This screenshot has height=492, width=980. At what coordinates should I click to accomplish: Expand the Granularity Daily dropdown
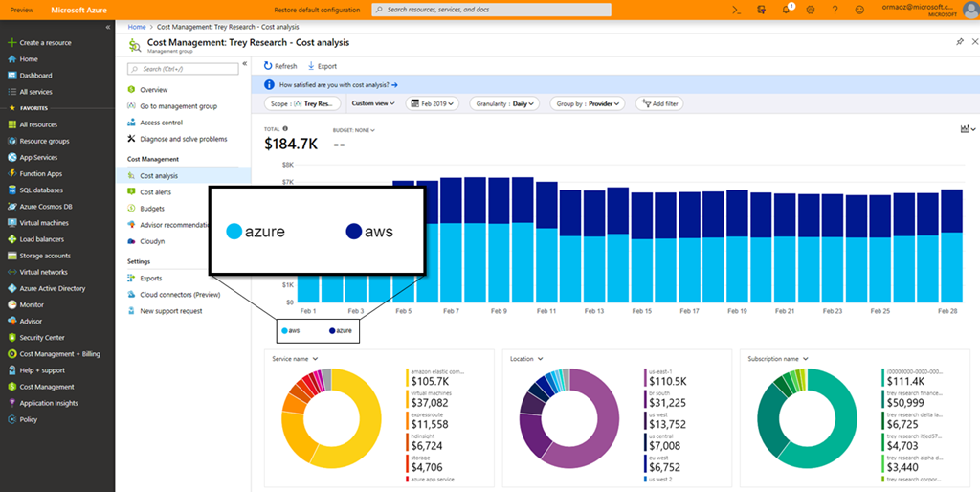(x=504, y=103)
